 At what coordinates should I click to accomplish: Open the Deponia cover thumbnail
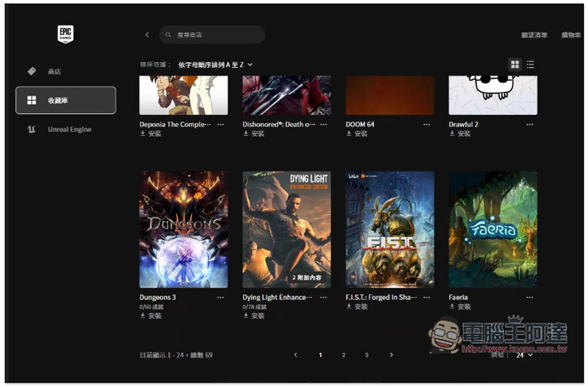click(183, 95)
